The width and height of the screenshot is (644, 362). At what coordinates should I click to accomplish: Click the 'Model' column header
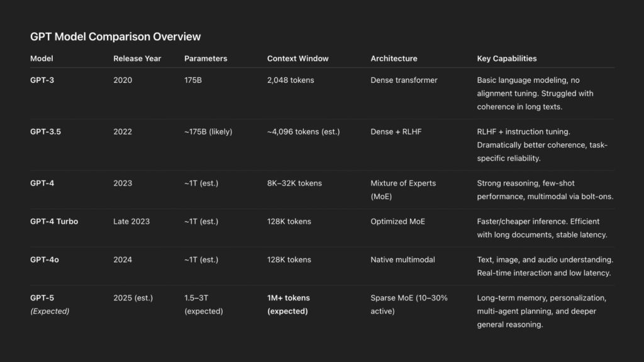pyautogui.click(x=42, y=58)
